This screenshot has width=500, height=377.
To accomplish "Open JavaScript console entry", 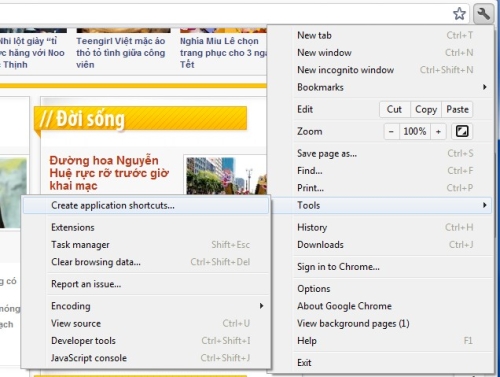I will (146, 358).
